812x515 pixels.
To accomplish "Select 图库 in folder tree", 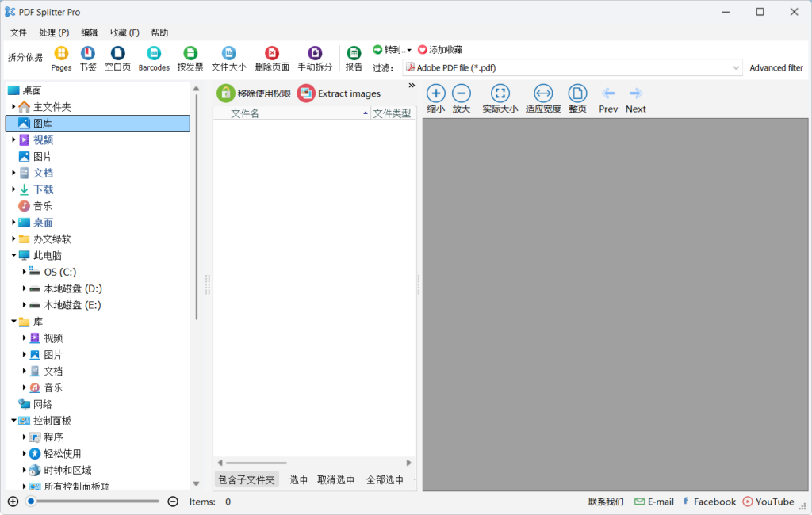I will pyautogui.click(x=98, y=123).
